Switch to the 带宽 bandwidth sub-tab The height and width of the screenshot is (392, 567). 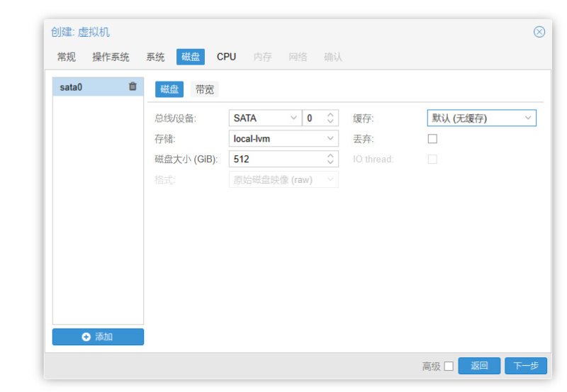(x=205, y=89)
